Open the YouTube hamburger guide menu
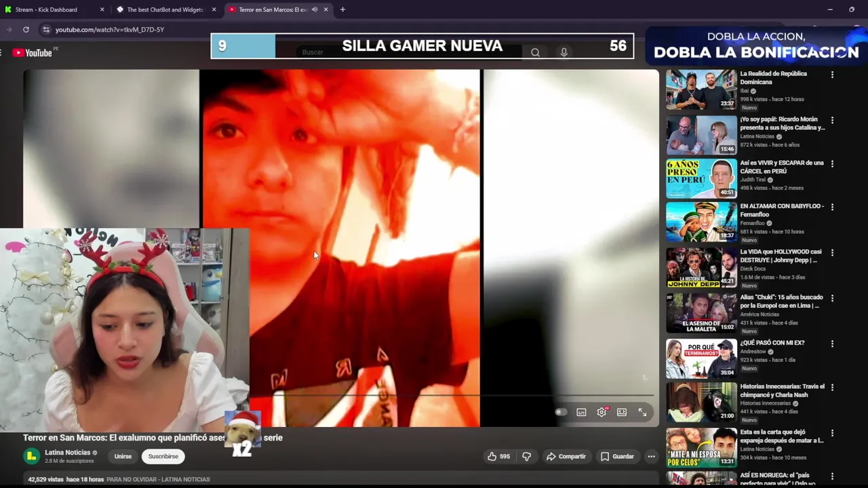Image resolution: width=868 pixels, height=488 pixels. (1, 52)
